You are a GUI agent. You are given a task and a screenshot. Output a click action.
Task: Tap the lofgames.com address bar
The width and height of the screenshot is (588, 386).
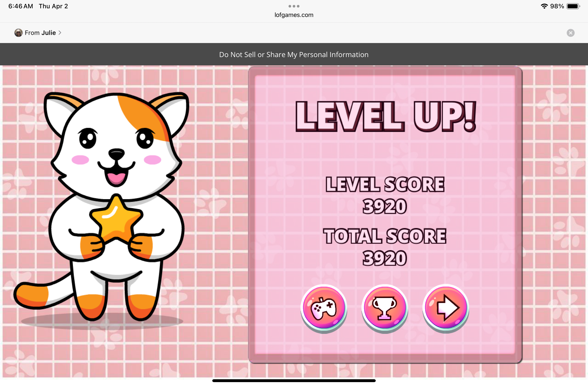[294, 15]
